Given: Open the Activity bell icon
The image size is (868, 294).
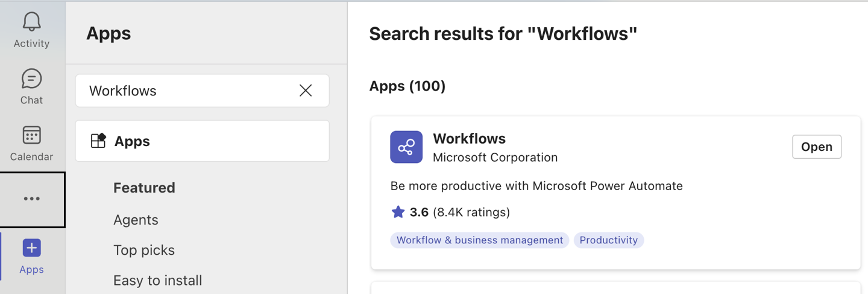Looking at the screenshot, I should tap(31, 22).
